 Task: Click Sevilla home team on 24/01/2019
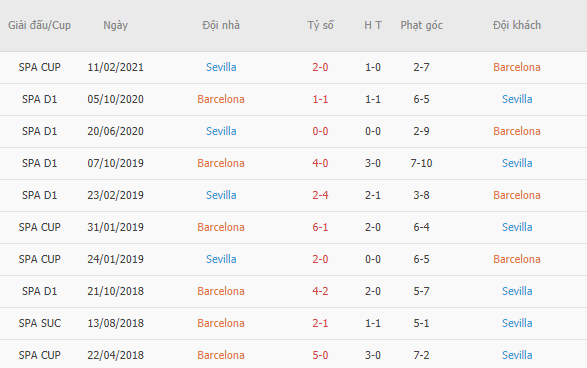click(221, 259)
